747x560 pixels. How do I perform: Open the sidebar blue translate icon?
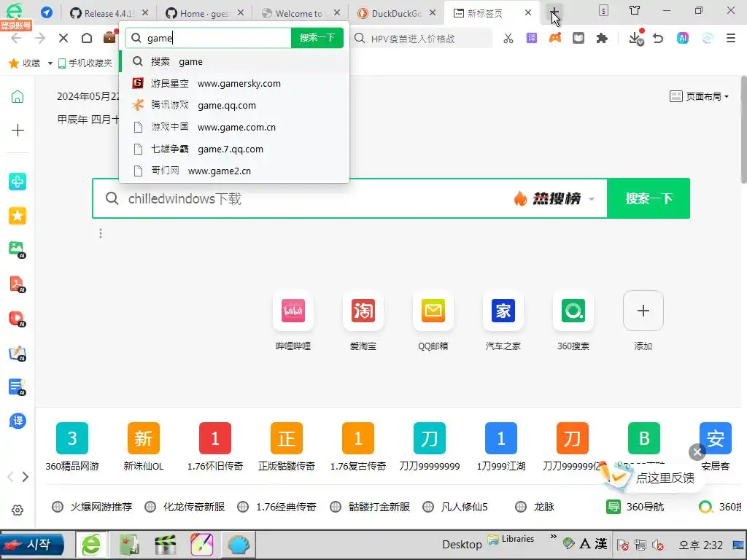click(18, 421)
